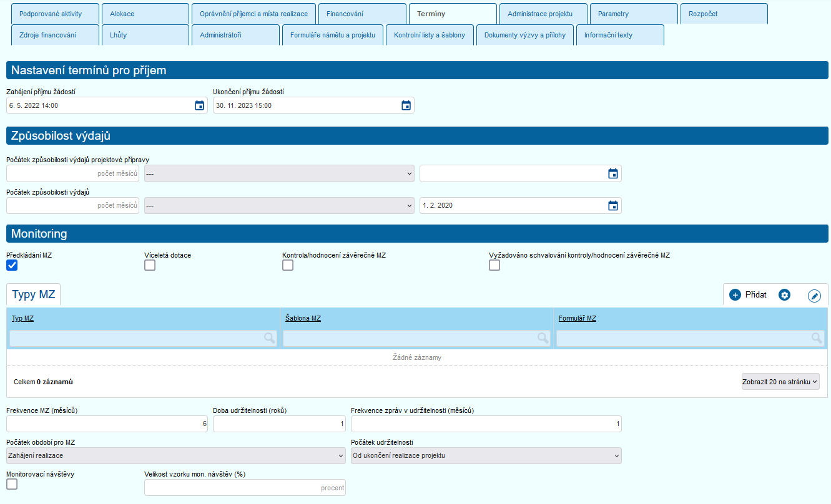Open the Zdroje financování tab
The width and height of the screenshot is (831, 504).
click(x=55, y=36)
